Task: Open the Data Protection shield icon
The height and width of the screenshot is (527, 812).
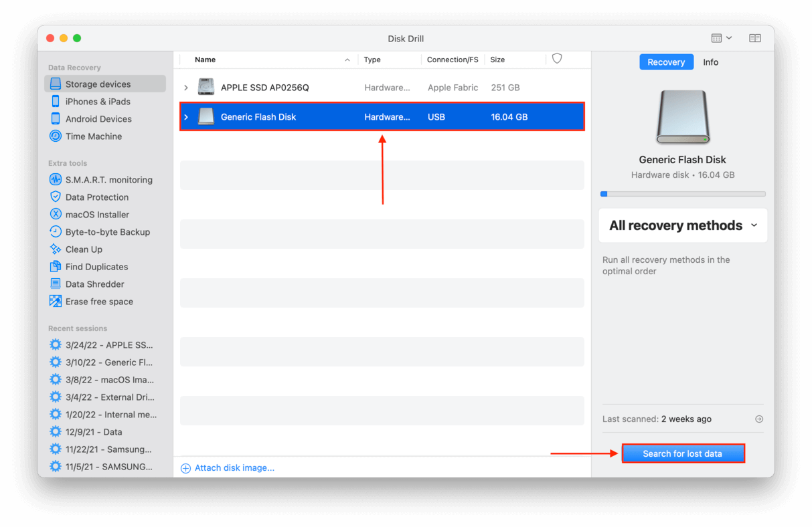Action: [56, 197]
